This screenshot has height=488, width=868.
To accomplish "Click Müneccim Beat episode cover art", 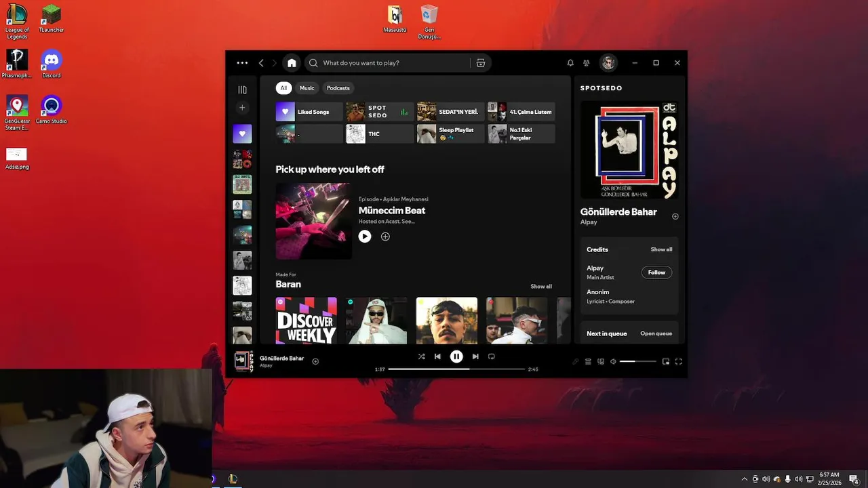I will pos(314,221).
